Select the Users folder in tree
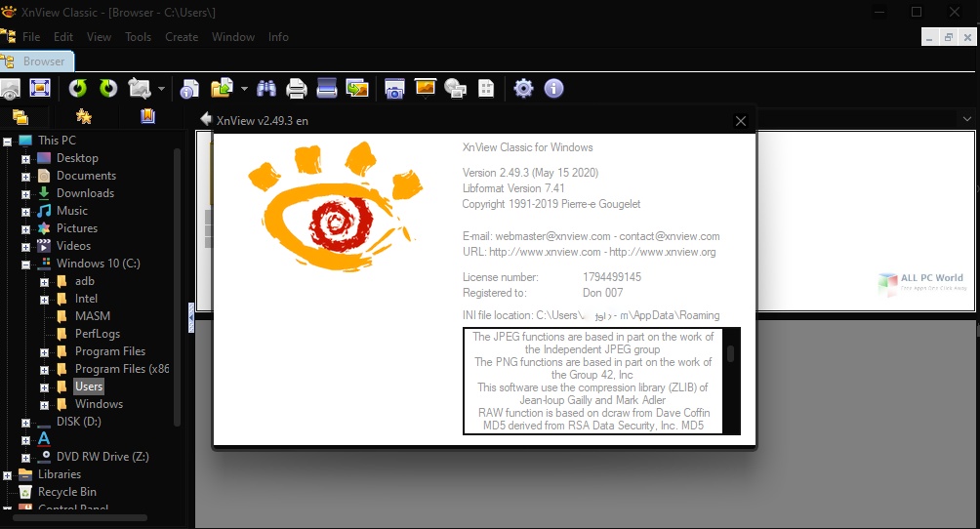The image size is (980, 529). 88,387
